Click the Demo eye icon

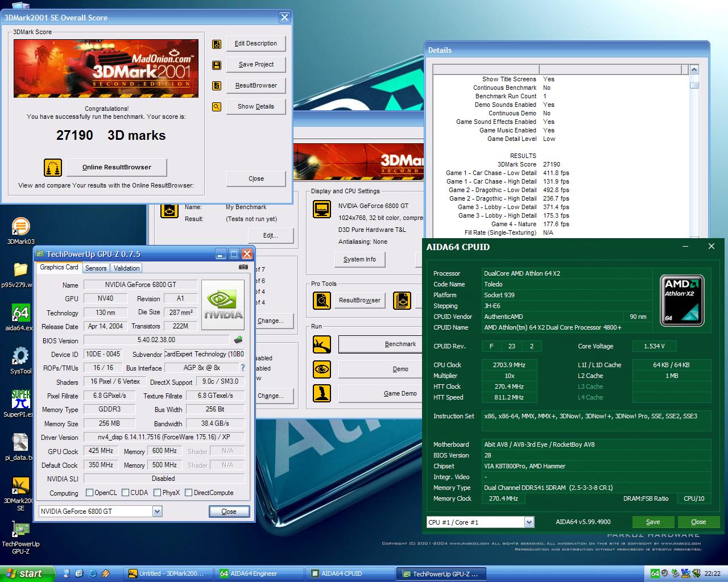click(x=322, y=369)
